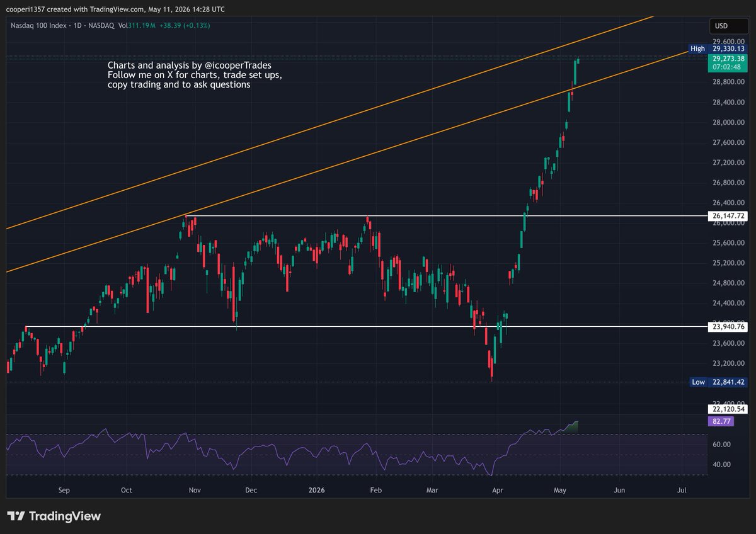Click the 25,600.00 price axis tick
Viewport: 756px width, 534px height.
[730, 242]
